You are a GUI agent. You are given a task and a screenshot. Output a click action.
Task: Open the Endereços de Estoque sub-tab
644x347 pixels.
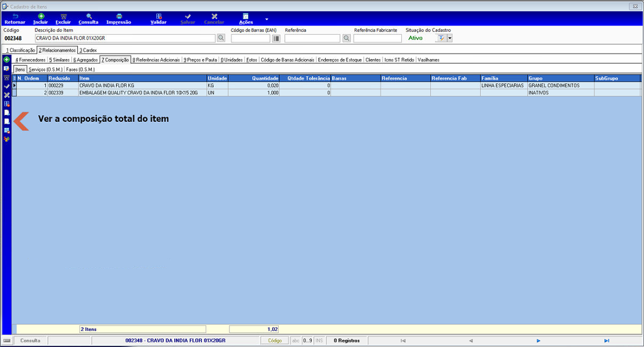(340, 60)
